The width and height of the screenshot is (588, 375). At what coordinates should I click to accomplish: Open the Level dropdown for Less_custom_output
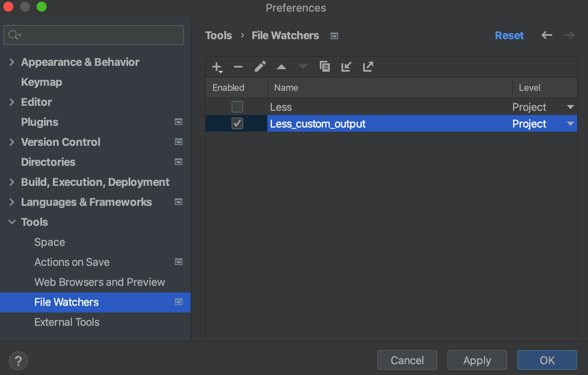pyautogui.click(x=570, y=123)
